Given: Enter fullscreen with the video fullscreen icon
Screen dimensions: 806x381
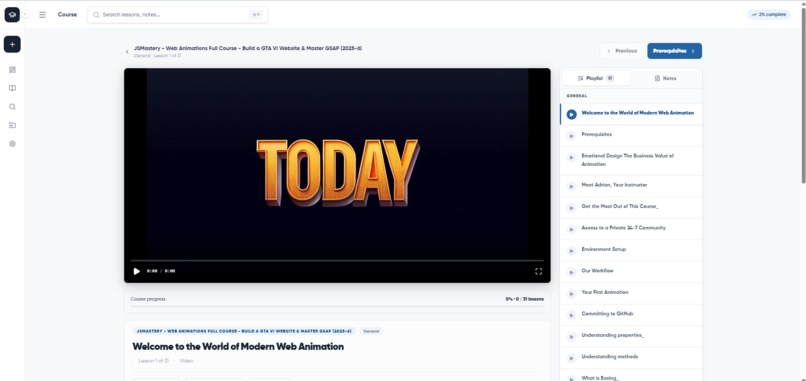Looking at the screenshot, I should coord(538,271).
